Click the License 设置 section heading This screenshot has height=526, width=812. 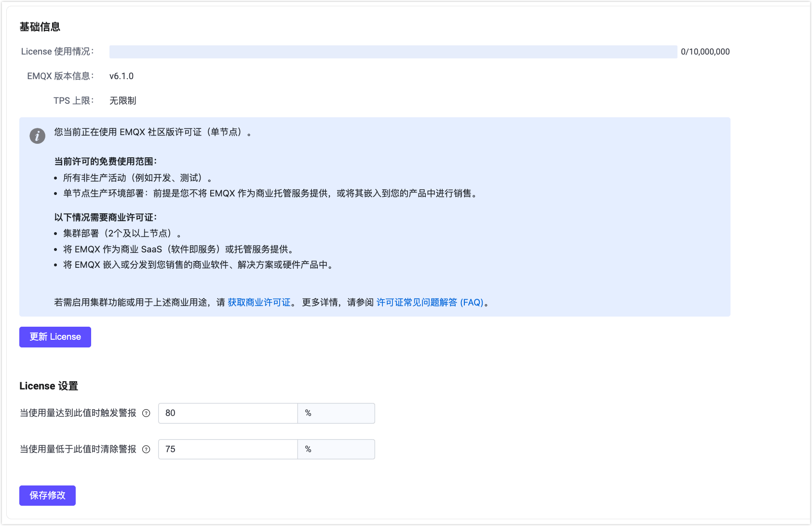click(49, 386)
